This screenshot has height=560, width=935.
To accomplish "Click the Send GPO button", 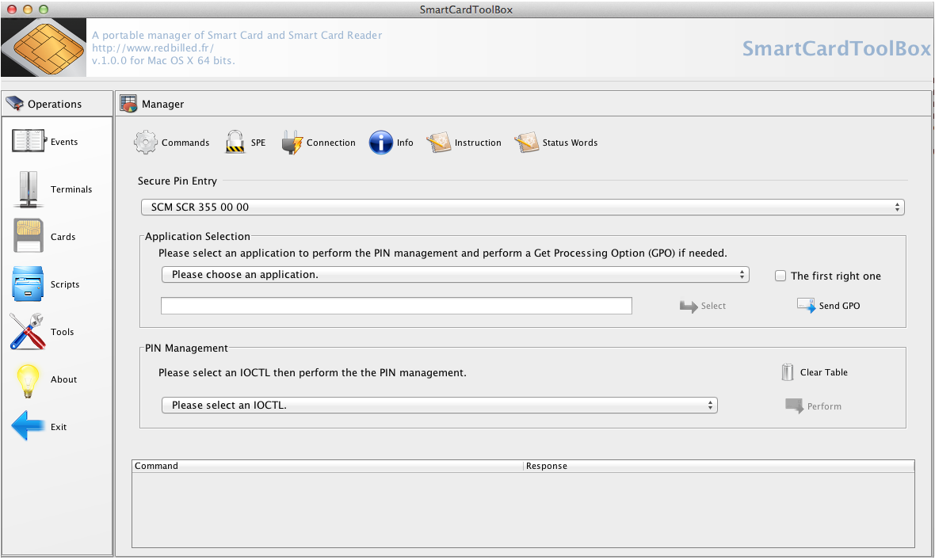I will click(x=829, y=306).
